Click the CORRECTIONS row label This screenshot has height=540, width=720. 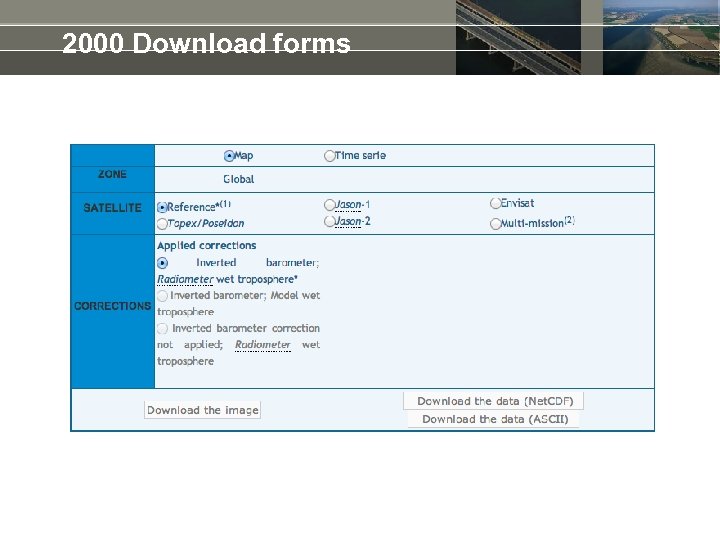pos(112,306)
